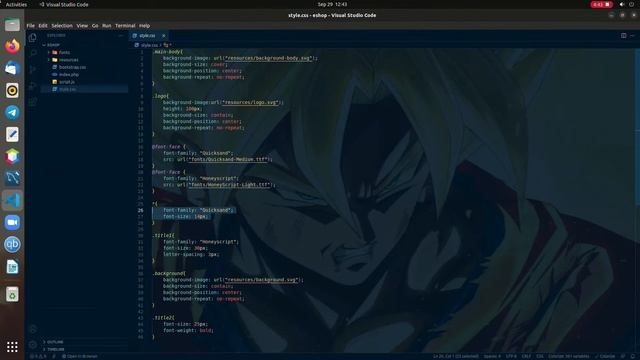This screenshot has height=360, width=640.
Task: Open Source Control view in activity bar
Action: (33, 69)
